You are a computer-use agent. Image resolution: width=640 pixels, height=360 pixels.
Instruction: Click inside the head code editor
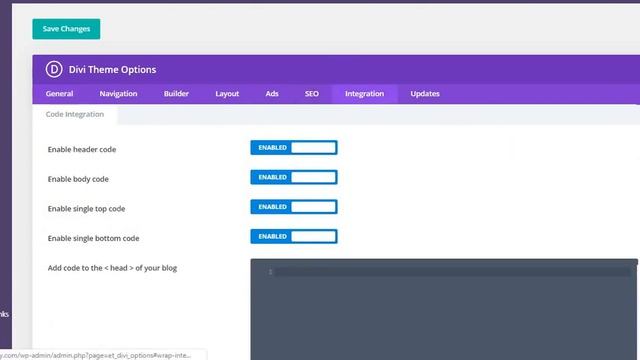pyautogui.click(x=444, y=309)
